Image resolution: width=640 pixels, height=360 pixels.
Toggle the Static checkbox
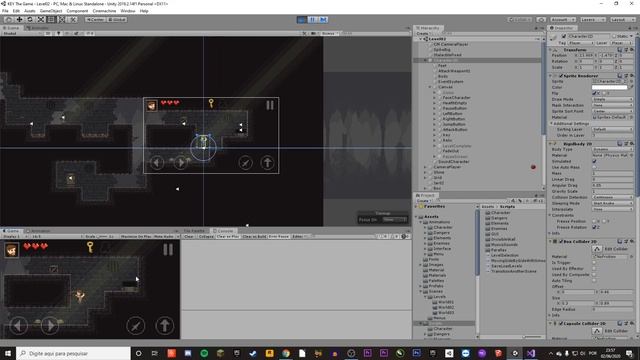click(x=613, y=36)
